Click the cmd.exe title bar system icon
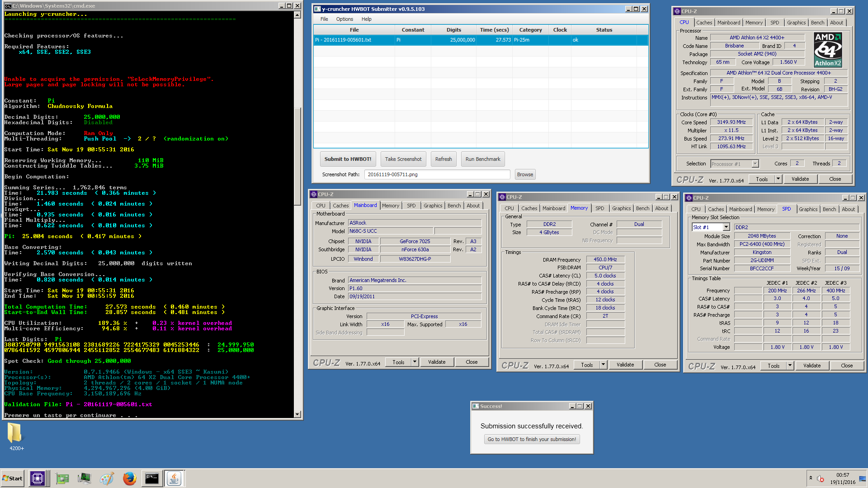The image size is (868, 488). click(x=8, y=6)
